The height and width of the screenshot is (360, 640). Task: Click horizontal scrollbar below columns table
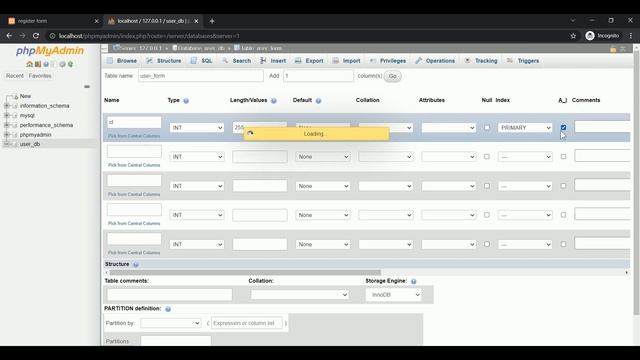click(x=245, y=272)
